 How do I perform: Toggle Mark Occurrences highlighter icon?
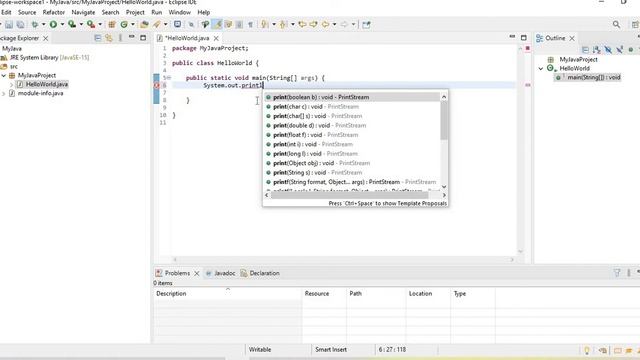click(x=217, y=24)
